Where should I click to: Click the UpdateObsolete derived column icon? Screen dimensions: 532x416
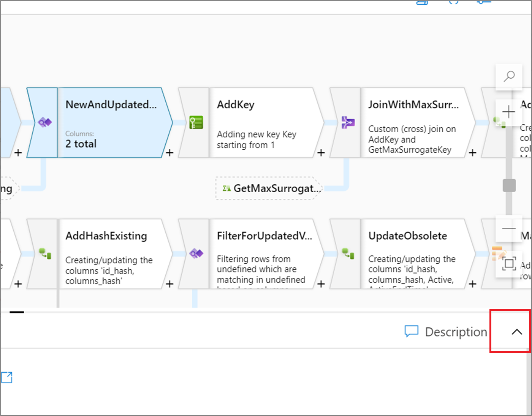coord(348,253)
